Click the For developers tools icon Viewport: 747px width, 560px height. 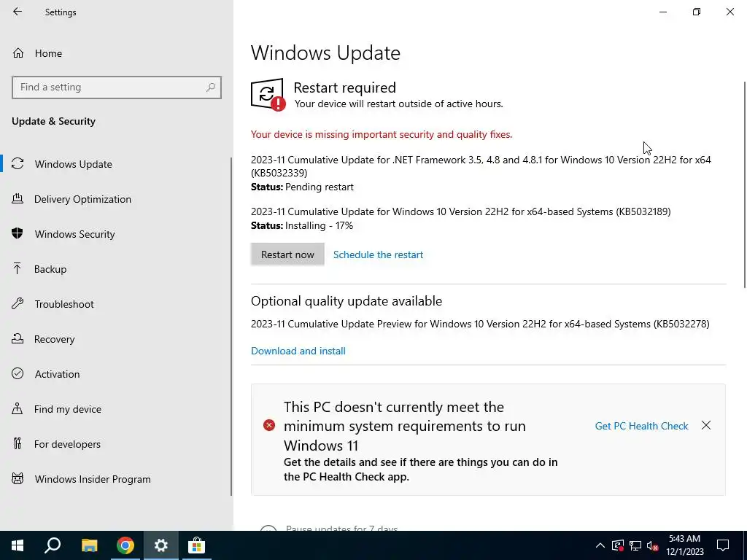18,444
